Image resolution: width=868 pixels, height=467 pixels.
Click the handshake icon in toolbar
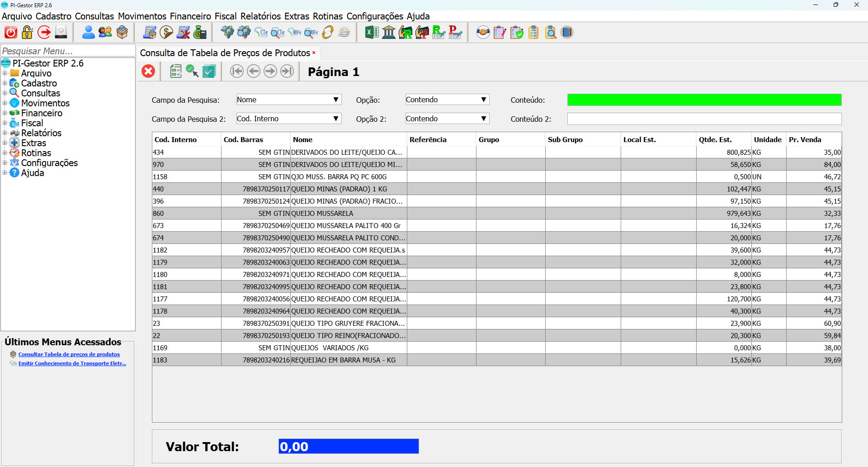click(483, 33)
